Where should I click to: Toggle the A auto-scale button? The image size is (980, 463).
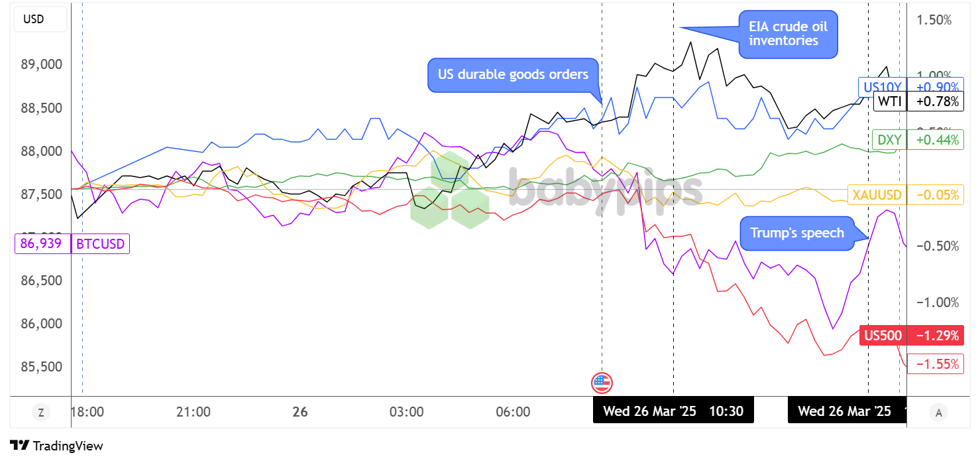pos(938,413)
